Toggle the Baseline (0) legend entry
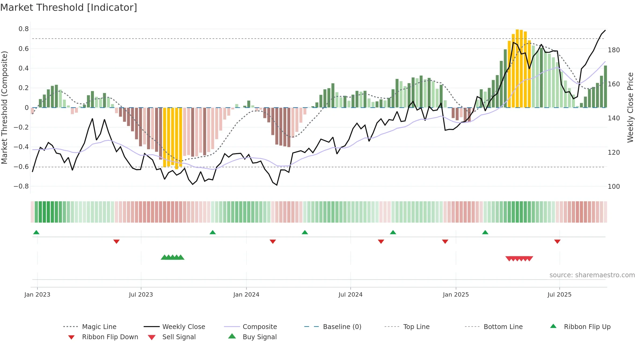Image resolution: width=644 pixels, height=362 pixels. (x=333, y=327)
